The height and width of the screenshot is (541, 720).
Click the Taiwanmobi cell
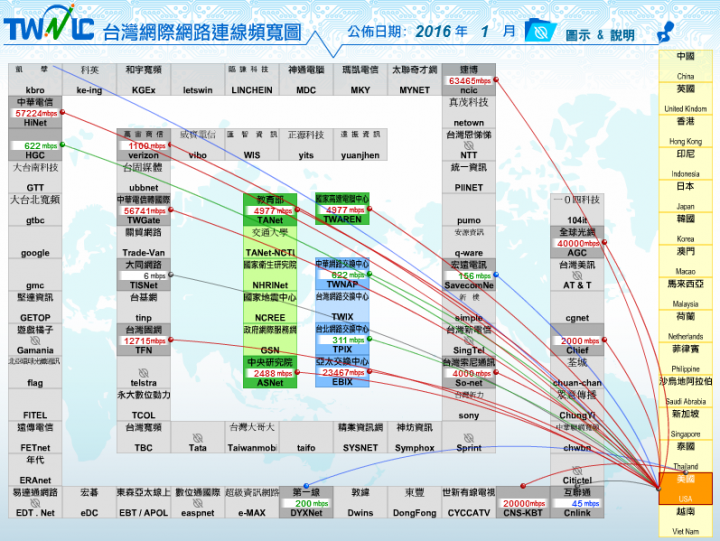(x=252, y=438)
